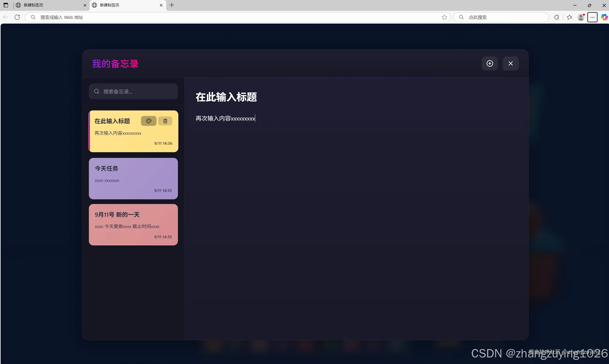Select the 今天任务 memo card
609x364 pixels.
coord(133,178)
